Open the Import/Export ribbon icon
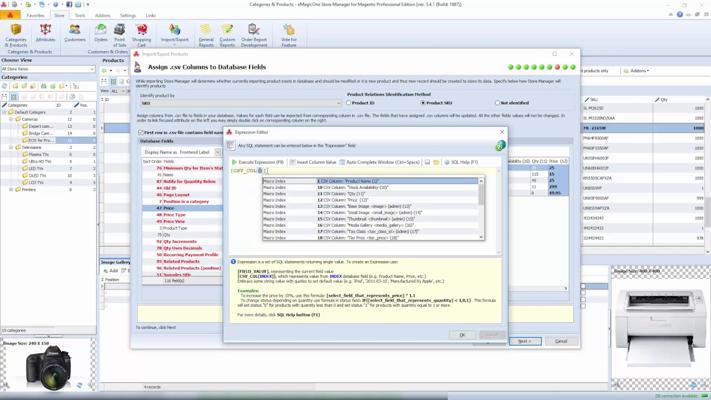 coord(175,33)
